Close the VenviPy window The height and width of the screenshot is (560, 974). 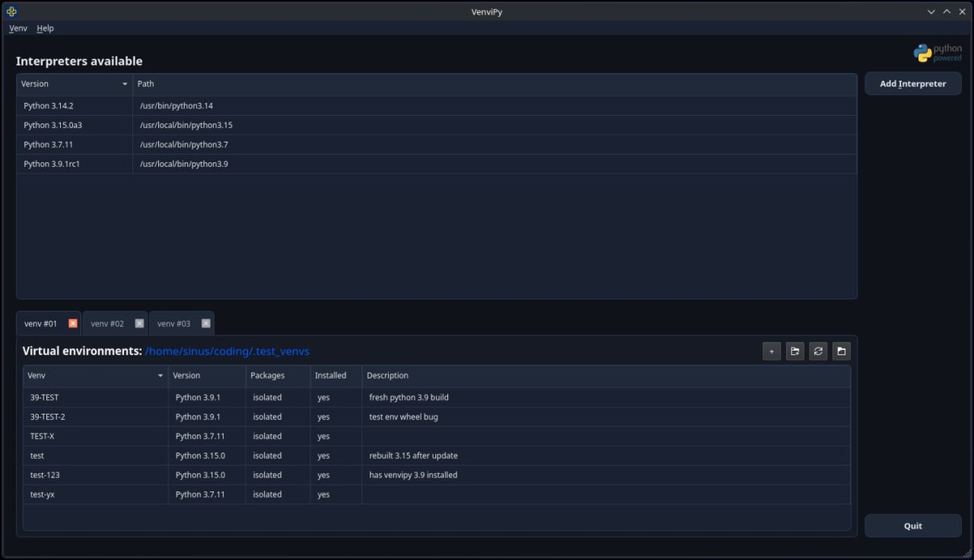[961, 11]
